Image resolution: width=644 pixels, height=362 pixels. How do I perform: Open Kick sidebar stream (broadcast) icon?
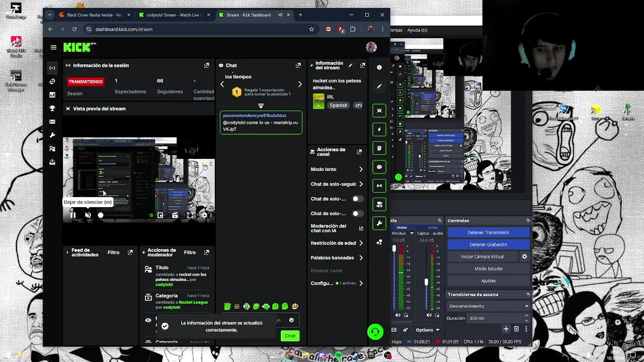(52, 68)
